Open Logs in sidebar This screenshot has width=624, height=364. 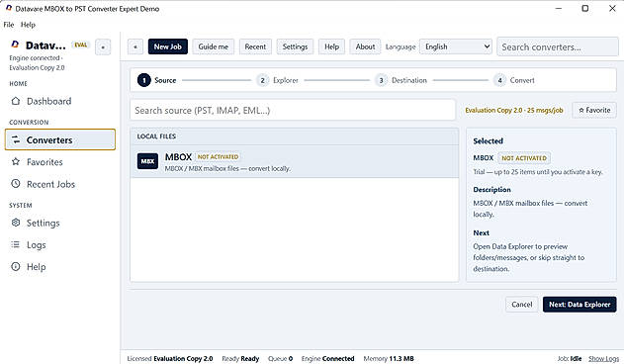point(60,244)
